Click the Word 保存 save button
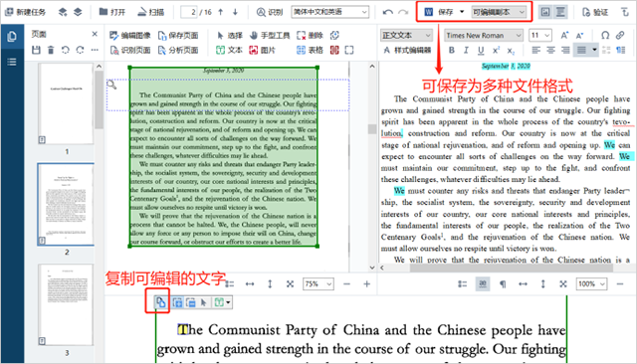The height and width of the screenshot is (364, 637). pyautogui.click(x=439, y=12)
